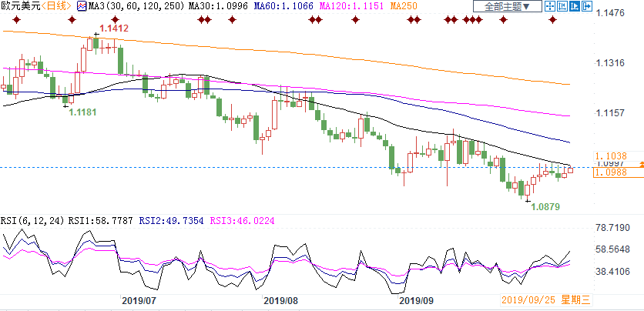Click the leftmost red diamond event marker

click(8, 19)
